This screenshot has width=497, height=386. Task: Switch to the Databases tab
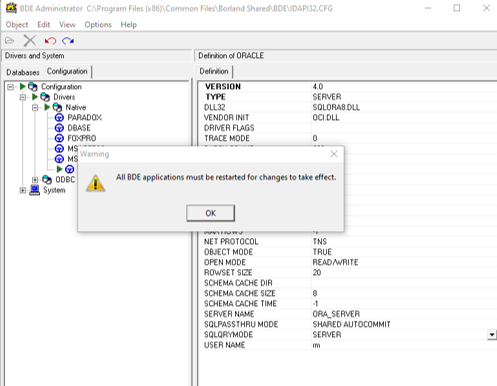(x=23, y=72)
